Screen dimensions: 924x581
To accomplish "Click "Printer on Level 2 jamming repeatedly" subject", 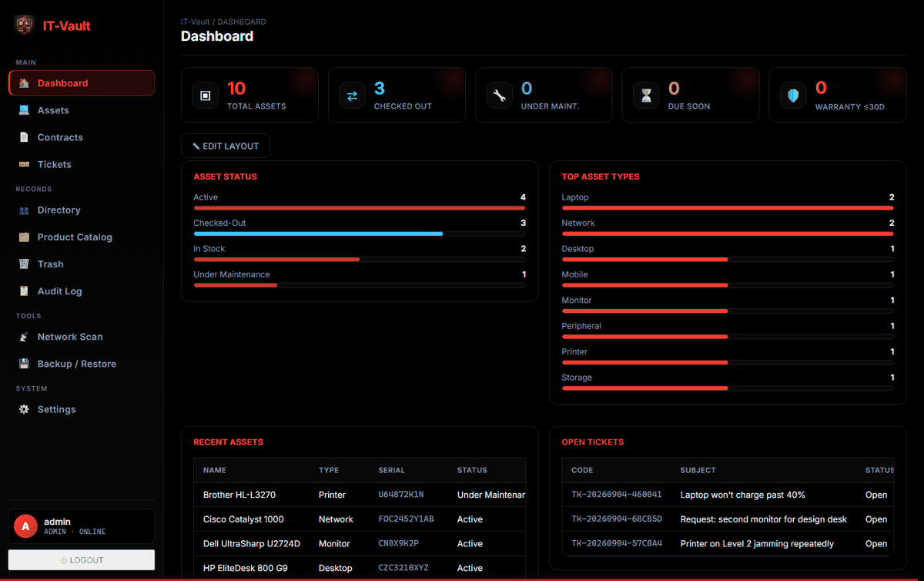I will click(x=757, y=543).
